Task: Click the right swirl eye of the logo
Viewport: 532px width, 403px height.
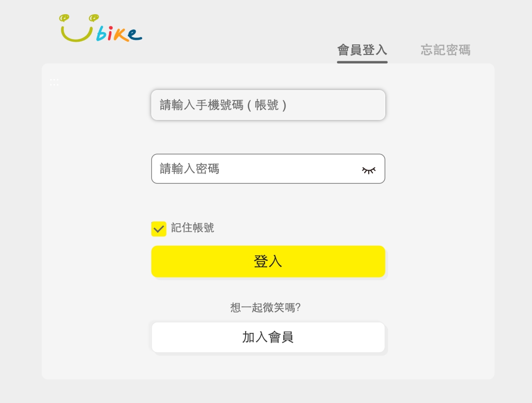Action: pyautogui.click(x=93, y=18)
